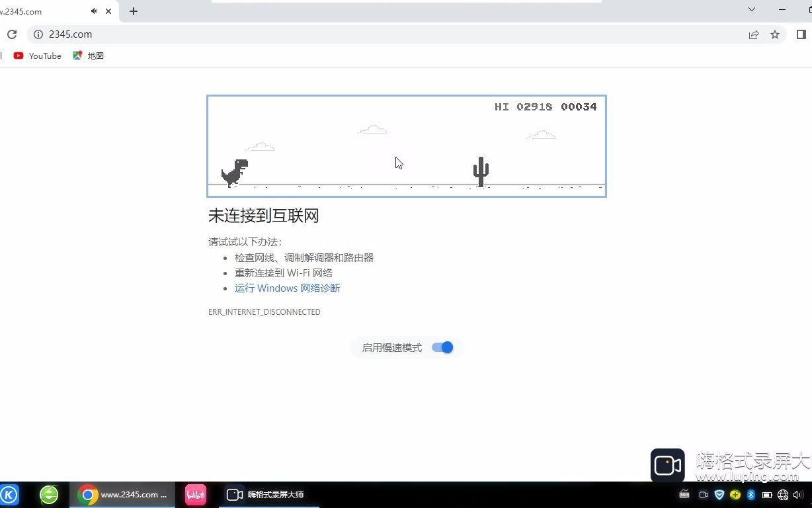
Task: Check the battery status tray icon
Action: 767,495
